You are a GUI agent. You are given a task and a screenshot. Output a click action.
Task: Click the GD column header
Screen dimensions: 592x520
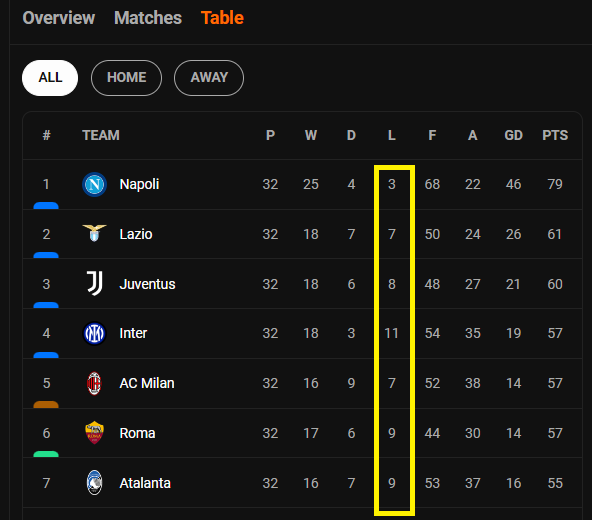coord(513,135)
